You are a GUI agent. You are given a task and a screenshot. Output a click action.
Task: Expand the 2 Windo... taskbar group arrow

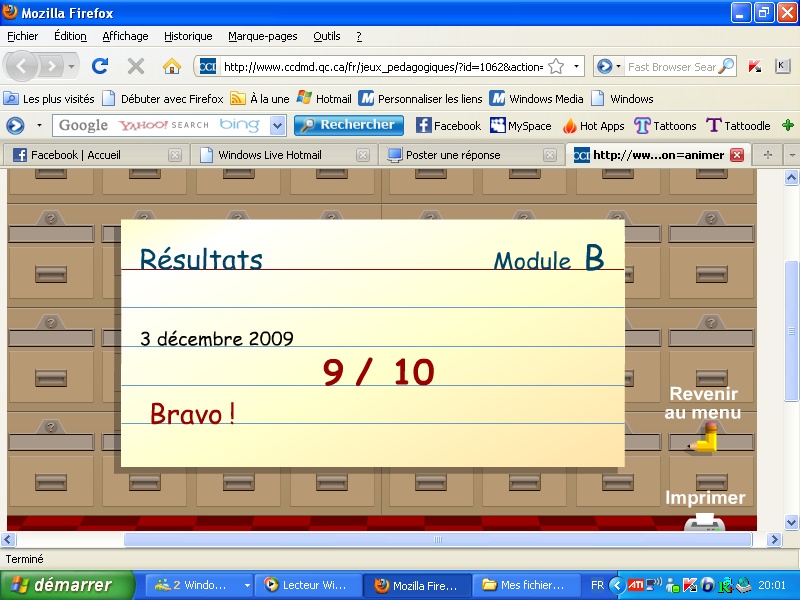247,585
